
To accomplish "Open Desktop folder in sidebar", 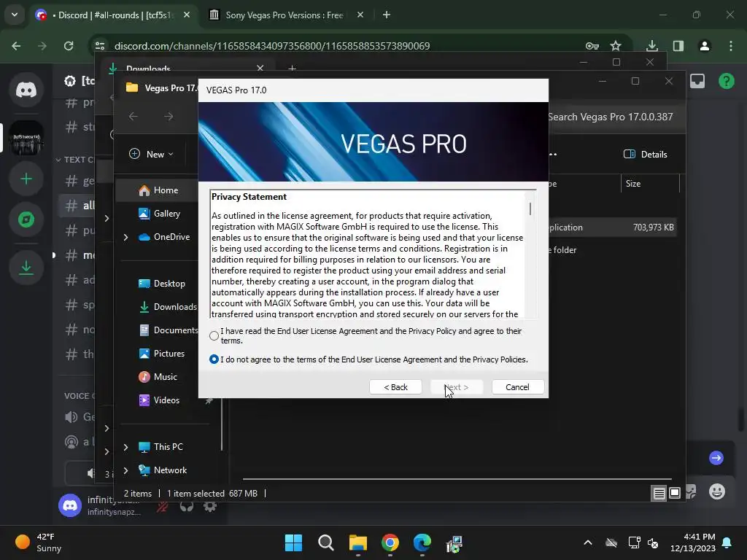I will [x=161, y=284].
